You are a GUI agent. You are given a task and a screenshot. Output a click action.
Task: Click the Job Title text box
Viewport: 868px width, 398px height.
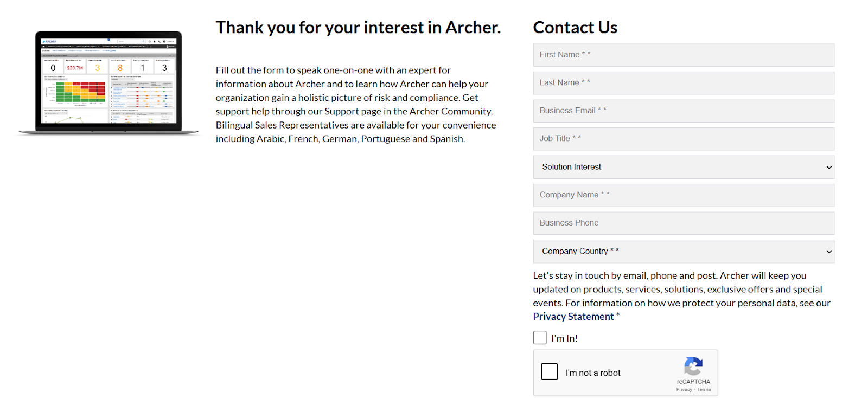684,139
